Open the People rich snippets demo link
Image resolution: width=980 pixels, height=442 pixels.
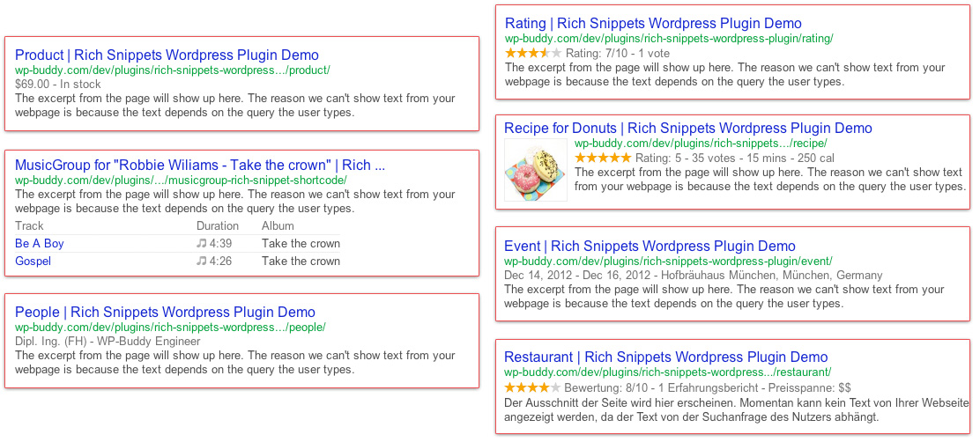165,313
